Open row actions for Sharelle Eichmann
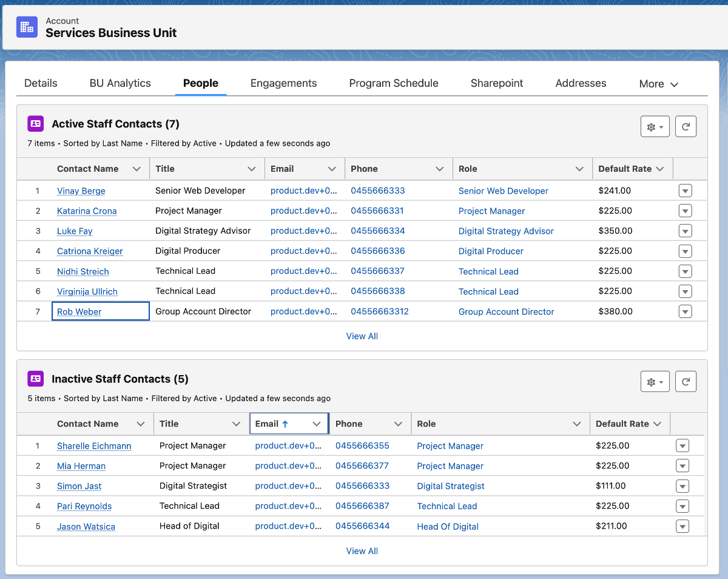Image resolution: width=728 pixels, height=579 pixels. (x=682, y=446)
